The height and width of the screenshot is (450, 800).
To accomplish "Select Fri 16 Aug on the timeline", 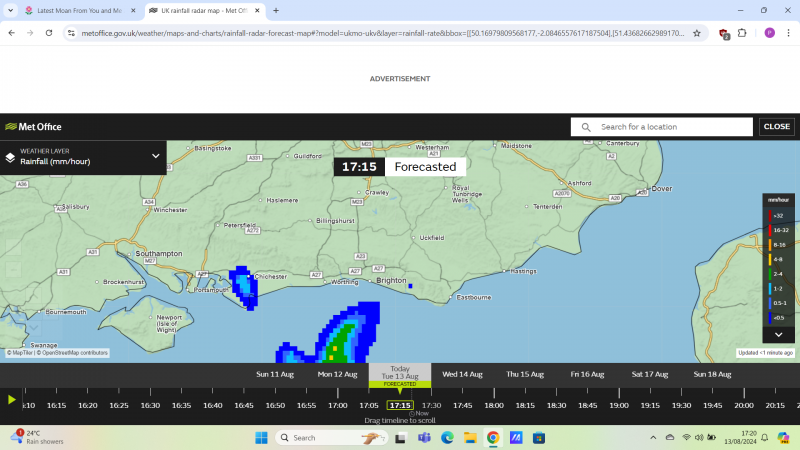I will (x=587, y=374).
